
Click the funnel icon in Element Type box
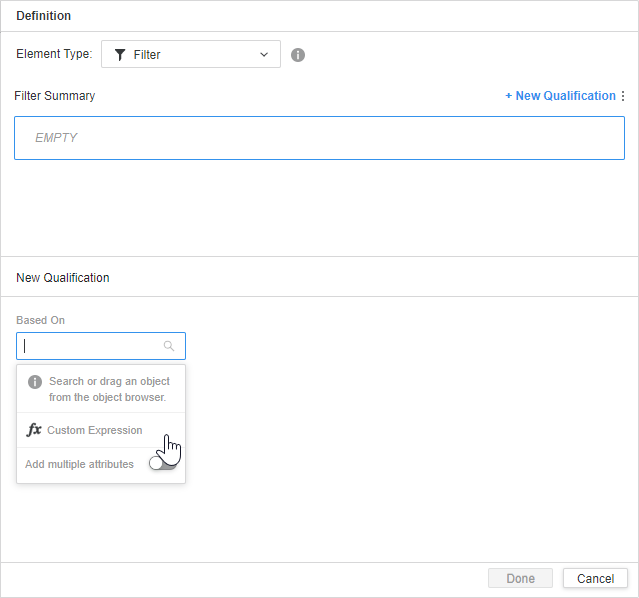pyautogui.click(x=120, y=55)
